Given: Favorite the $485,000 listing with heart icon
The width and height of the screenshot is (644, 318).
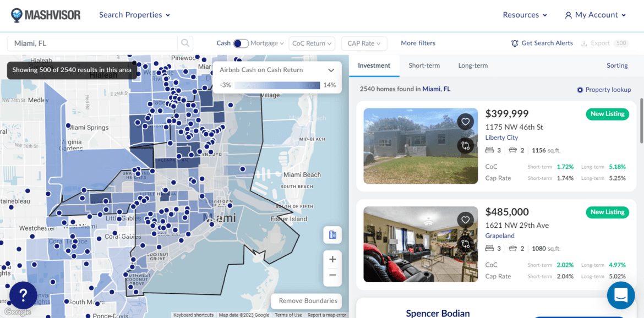Looking at the screenshot, I should [x=466, y=220].
